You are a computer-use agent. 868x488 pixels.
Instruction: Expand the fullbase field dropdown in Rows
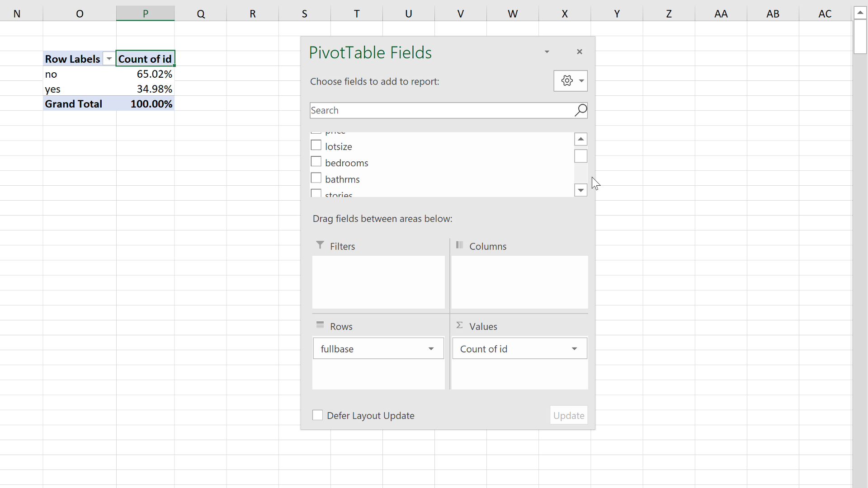click(x=431, y=349)
